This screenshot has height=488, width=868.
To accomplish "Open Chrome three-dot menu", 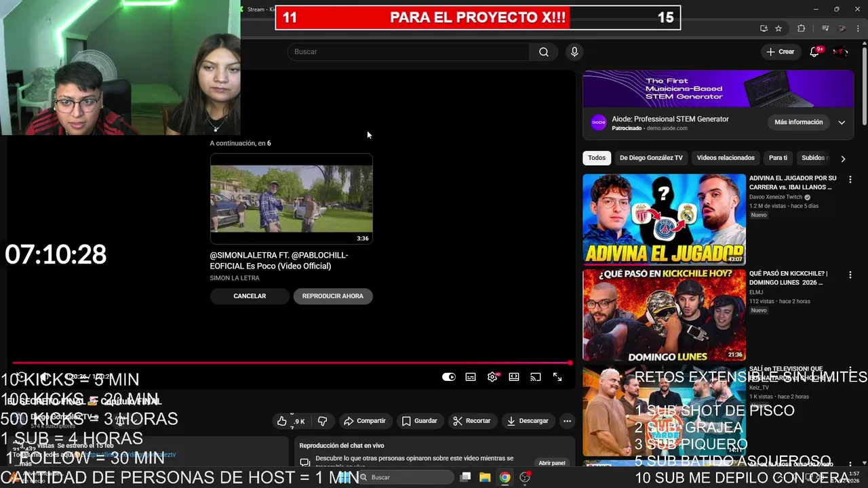I will click(859, 28).
